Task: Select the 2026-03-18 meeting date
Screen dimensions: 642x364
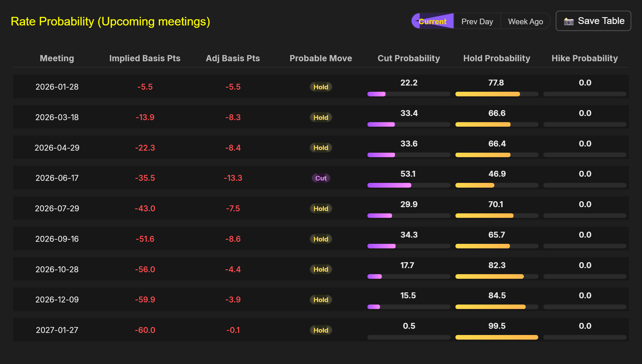Action: 57,117
